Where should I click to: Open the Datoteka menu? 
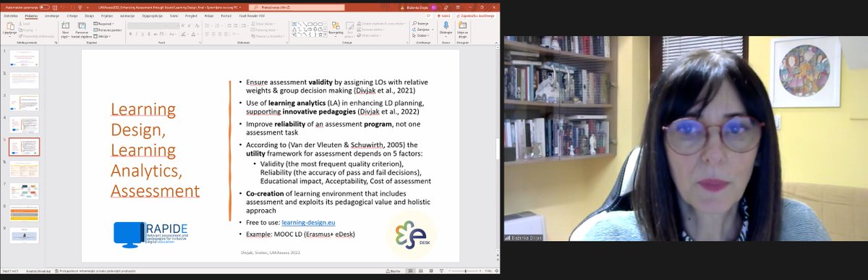click(x=11, y=16)
